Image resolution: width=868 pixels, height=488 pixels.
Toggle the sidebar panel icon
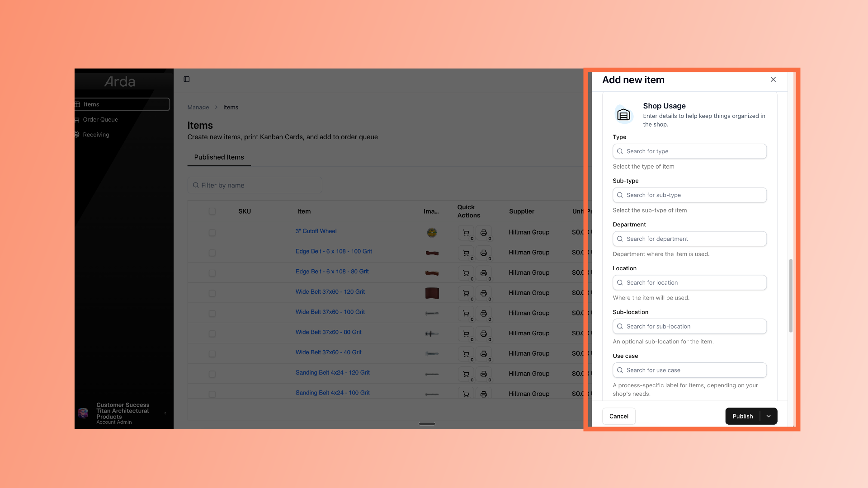tap(187, 80)
